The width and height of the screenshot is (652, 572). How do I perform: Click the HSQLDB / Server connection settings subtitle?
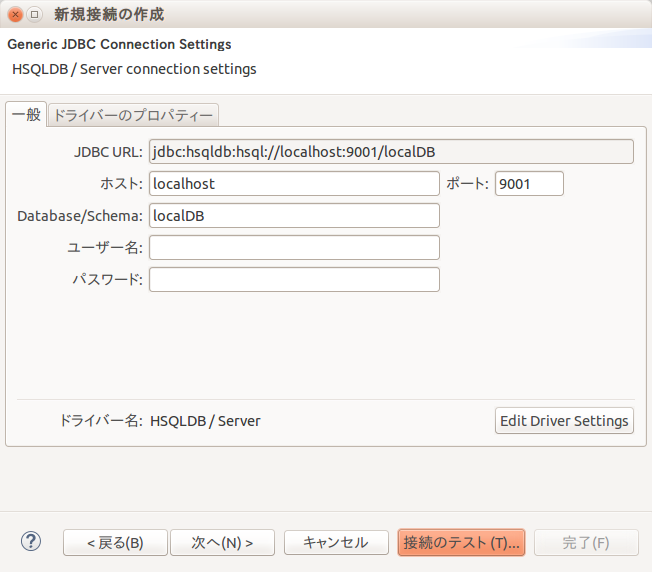pos(134,69)
